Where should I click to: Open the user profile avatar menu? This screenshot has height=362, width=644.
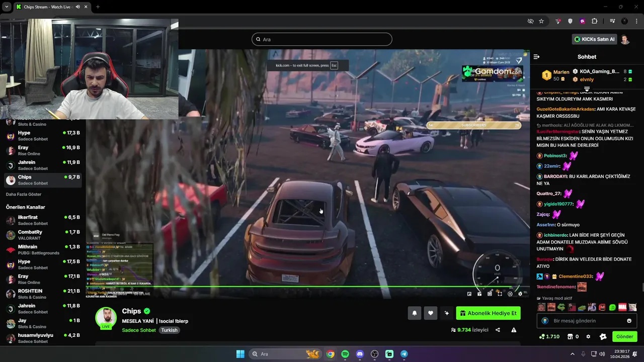point(625,39)
